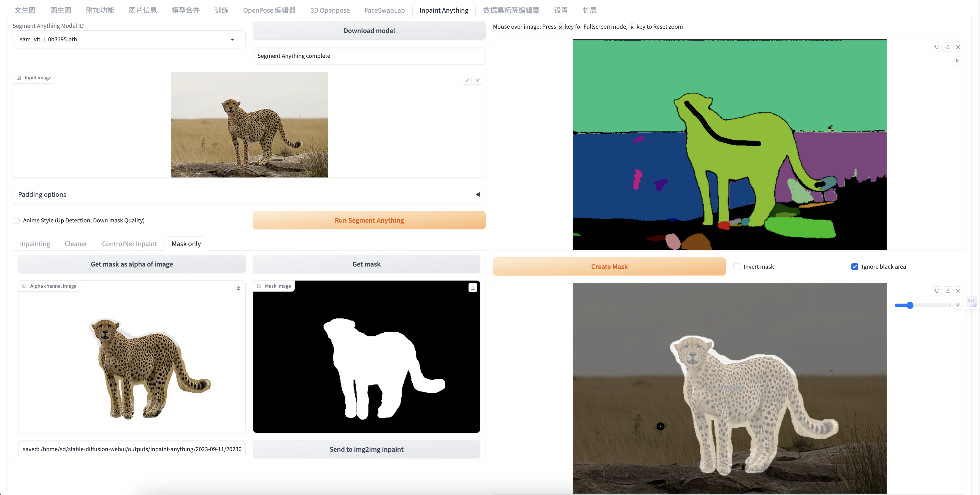Image resolution: width=980 pixels, height=495 pixels.
Task: Click undo icon on mask preview image
Action: click(x=937, y=290)
